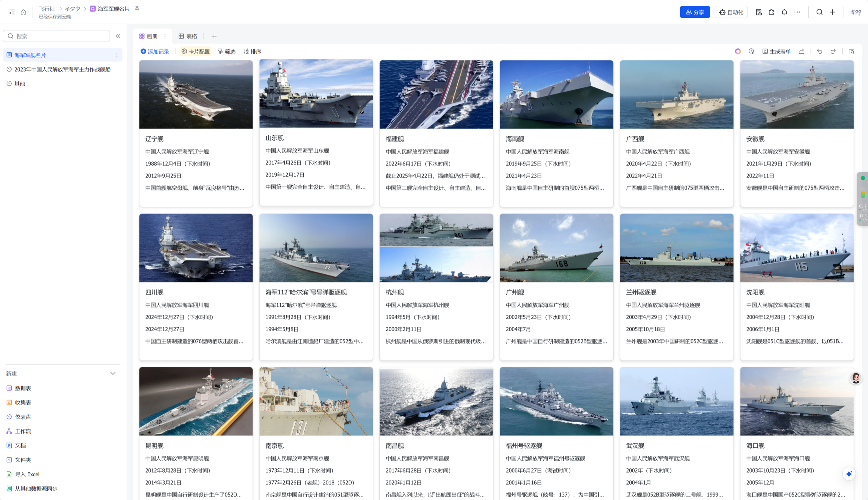Click the notification bell icon
This screenshot has width=868, height=500.
[x=784, y=12]
